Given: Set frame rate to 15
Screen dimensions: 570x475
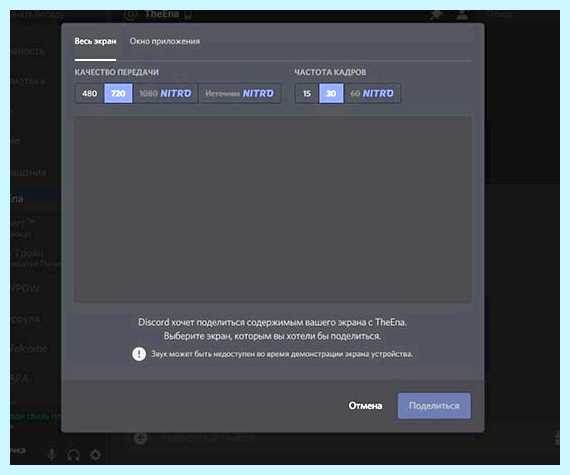Looking at the screenshot, I should (x=307, y=93).
